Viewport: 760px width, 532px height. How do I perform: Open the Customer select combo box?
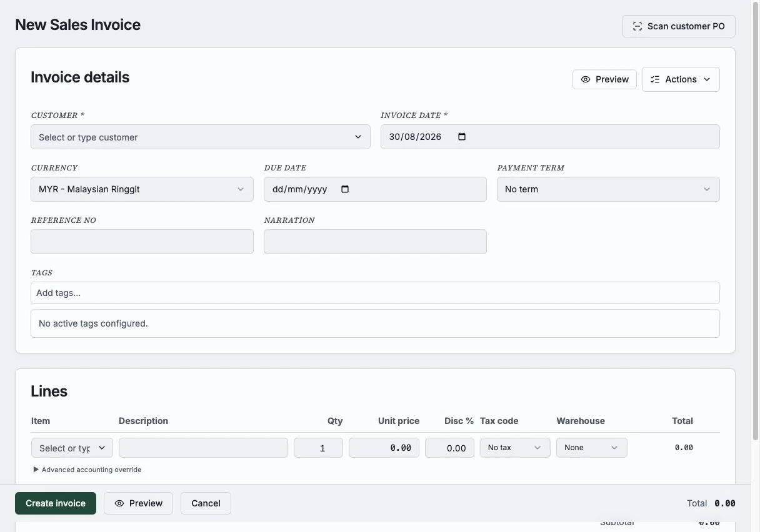200,137
